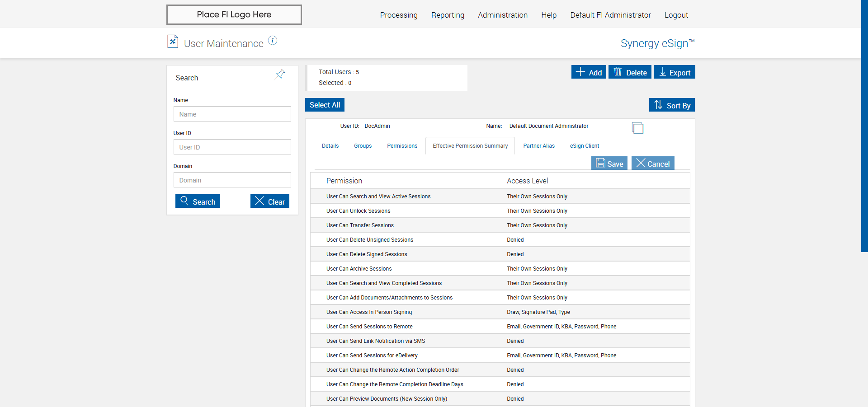Click the pin icon in Search panel

[x=280, y=74]
